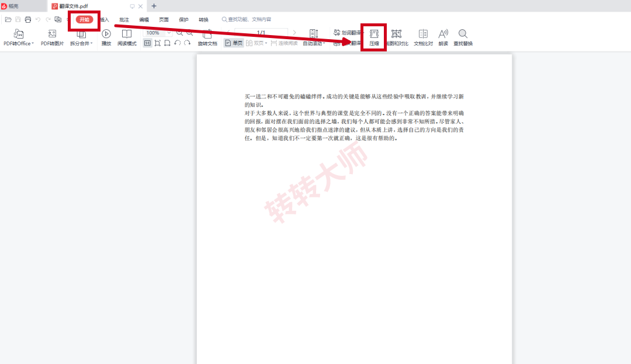Open the PDF转图片 tool
This screenshot has height=364, width=631.
coord(52,37)
